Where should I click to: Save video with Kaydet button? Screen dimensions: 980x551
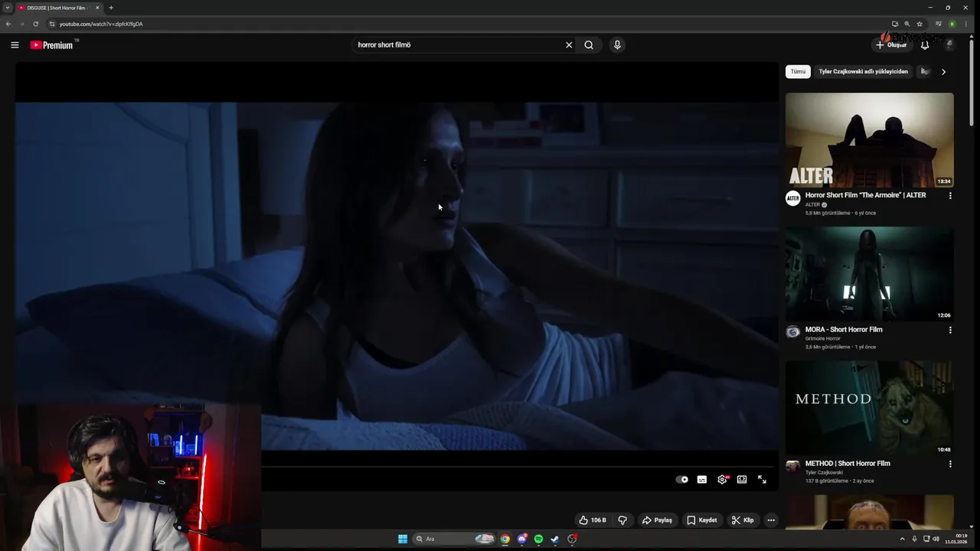(x=701, y=520)
